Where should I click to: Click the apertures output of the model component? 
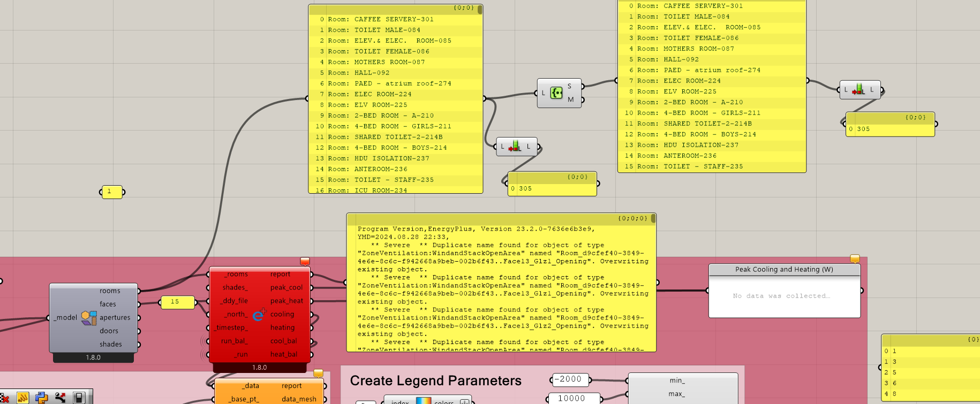pos(115,317)
